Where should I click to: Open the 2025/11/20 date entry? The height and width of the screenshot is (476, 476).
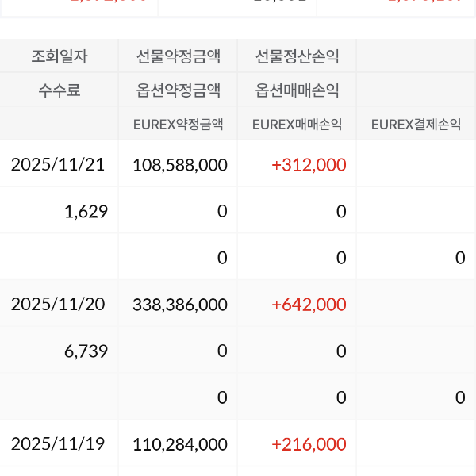[58, 305]
